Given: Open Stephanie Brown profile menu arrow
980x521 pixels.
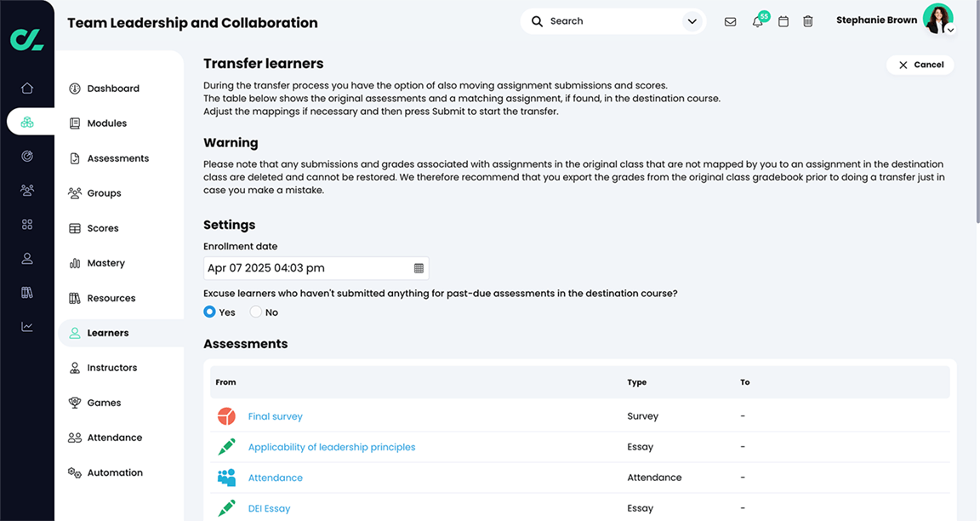Looking at the screenshot, I should [950, 30].
